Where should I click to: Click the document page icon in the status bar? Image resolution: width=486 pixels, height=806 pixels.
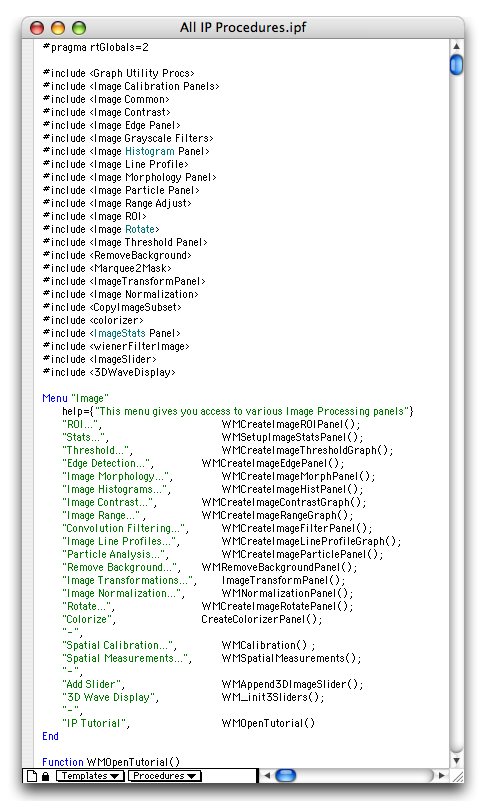pos(32,776)
